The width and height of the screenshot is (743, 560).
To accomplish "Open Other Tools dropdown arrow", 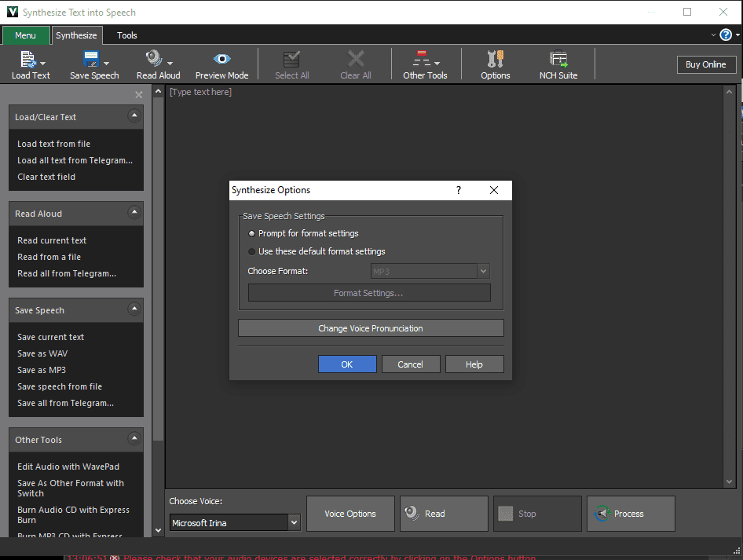I will pyautogui.click(x=437, y=64).
